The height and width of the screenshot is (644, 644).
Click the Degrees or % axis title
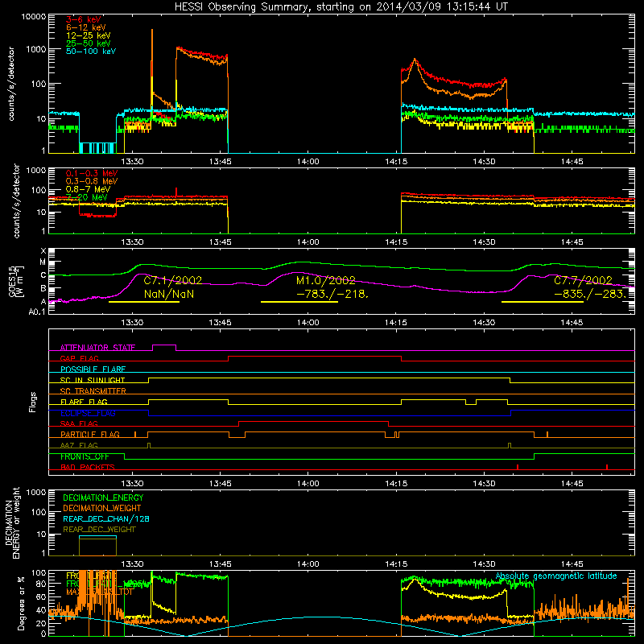pyautogui.click(x=21, y=603)
